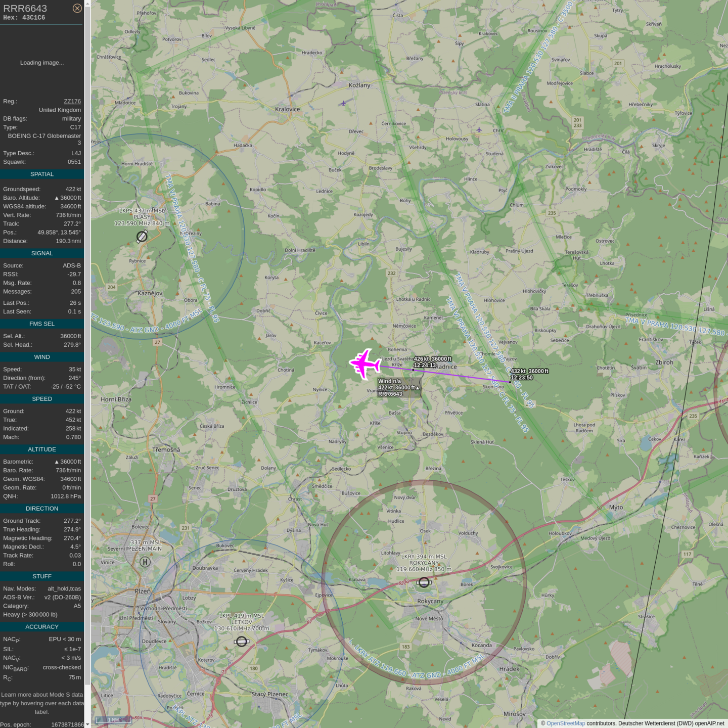The height and width of the screenshot is (728, 728).
Task: Click the LKRY Rokycany airfield symbol
Action: (424, 582)
